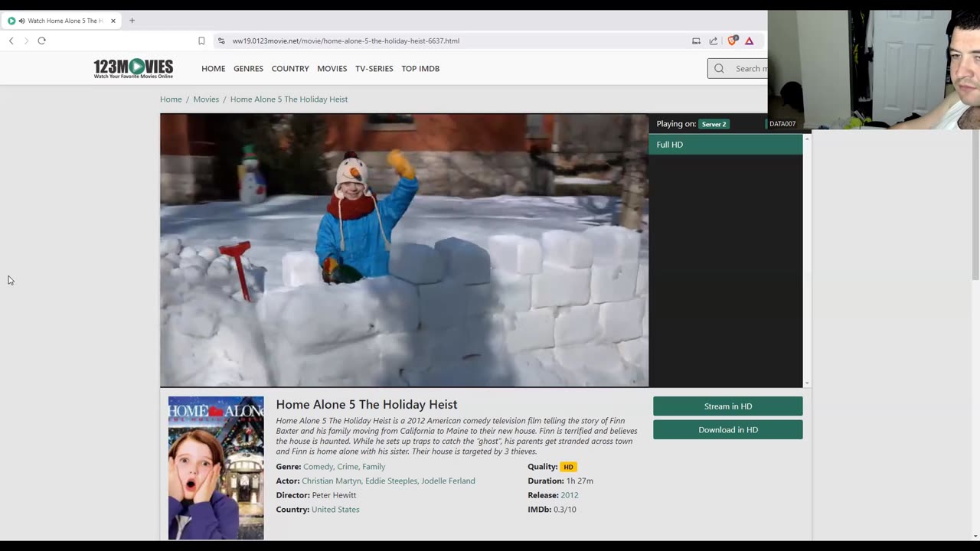This screenshot has height=551, width=980.
Task: Open Home Alone 5 breadcrumb link
Action: [289, 99]
